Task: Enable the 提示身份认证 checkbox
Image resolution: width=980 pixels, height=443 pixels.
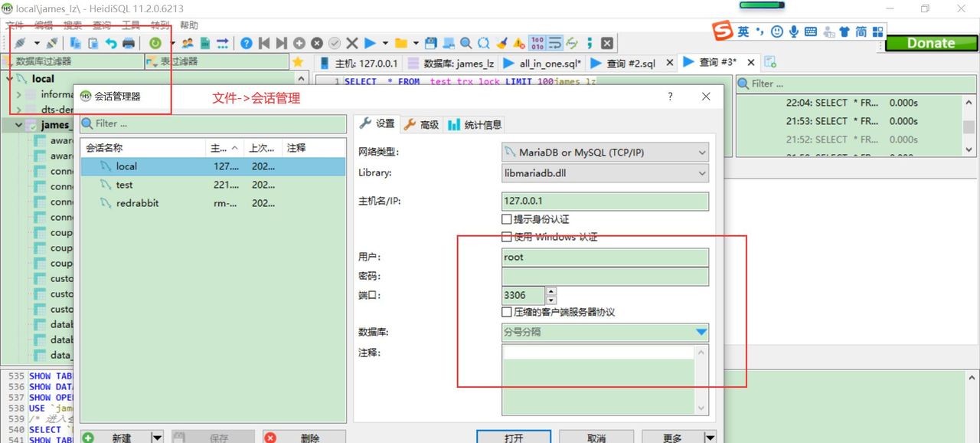Action: pos(506,219)
